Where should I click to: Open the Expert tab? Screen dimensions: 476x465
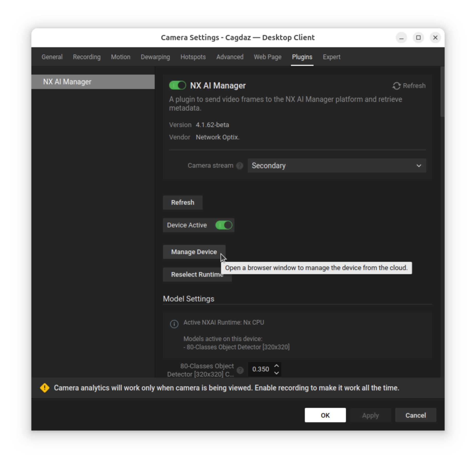point(331,57)
